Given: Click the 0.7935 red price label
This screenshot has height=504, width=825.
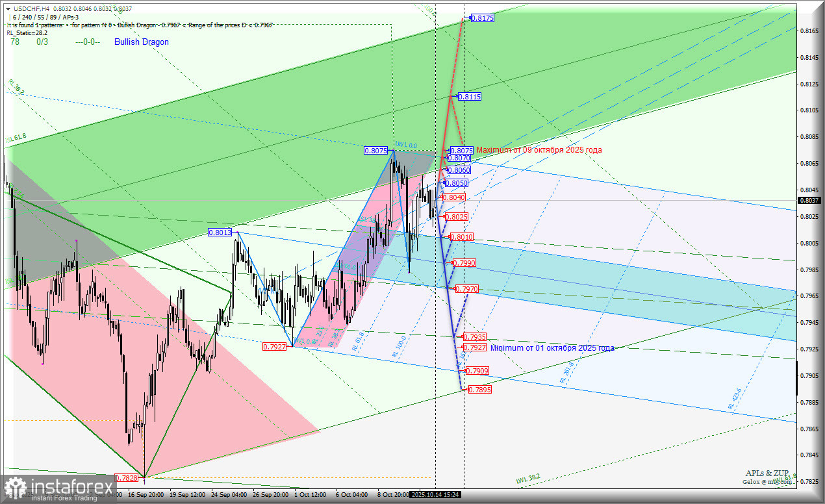Looking at the screenshot, I should (x=475, y=337).
